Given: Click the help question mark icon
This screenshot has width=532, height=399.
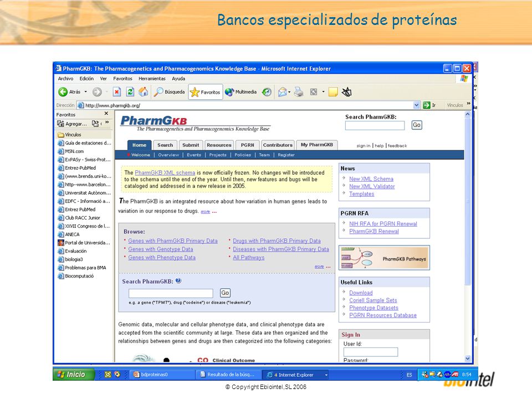Looking at the screenshot, I should click(x=178, y=281).
